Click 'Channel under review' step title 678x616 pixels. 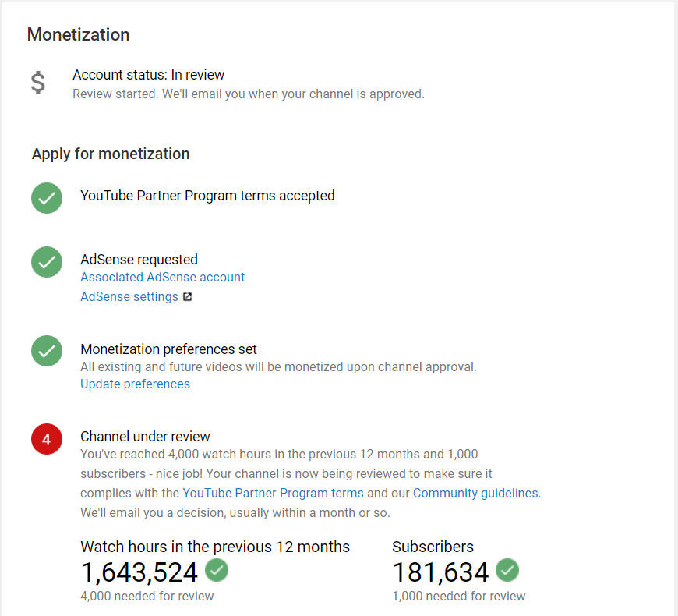(145, 437)
